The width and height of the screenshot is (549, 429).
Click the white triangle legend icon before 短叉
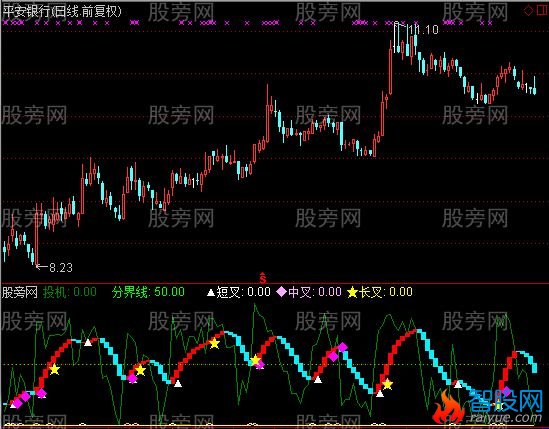pos(211,292)
